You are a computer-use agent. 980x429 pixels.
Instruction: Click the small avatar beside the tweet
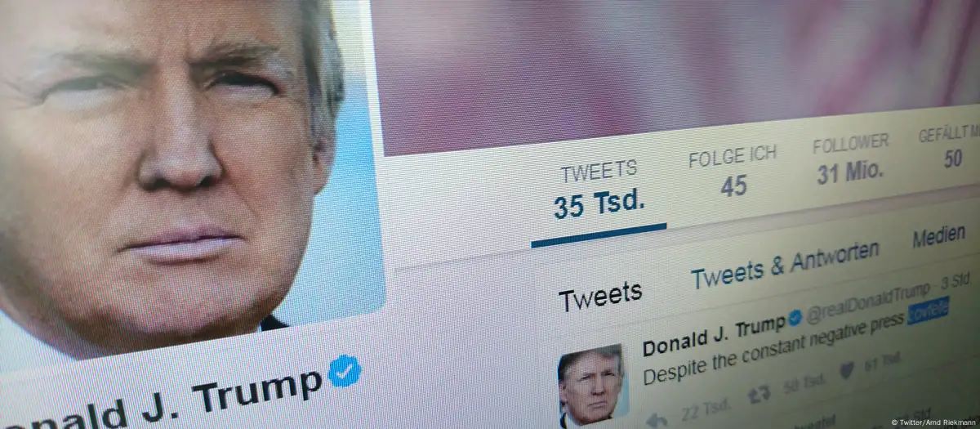pos(593,386)
